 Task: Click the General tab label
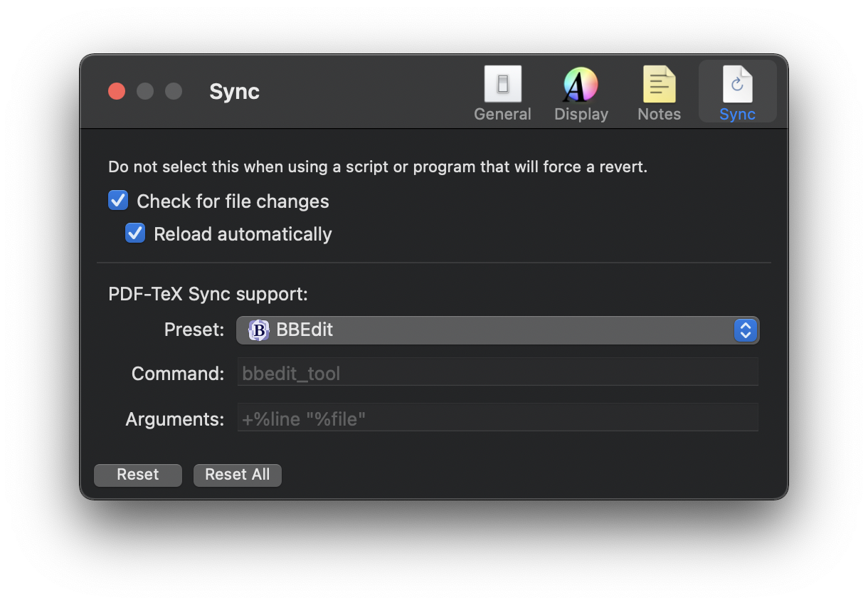tap(502, 115)
